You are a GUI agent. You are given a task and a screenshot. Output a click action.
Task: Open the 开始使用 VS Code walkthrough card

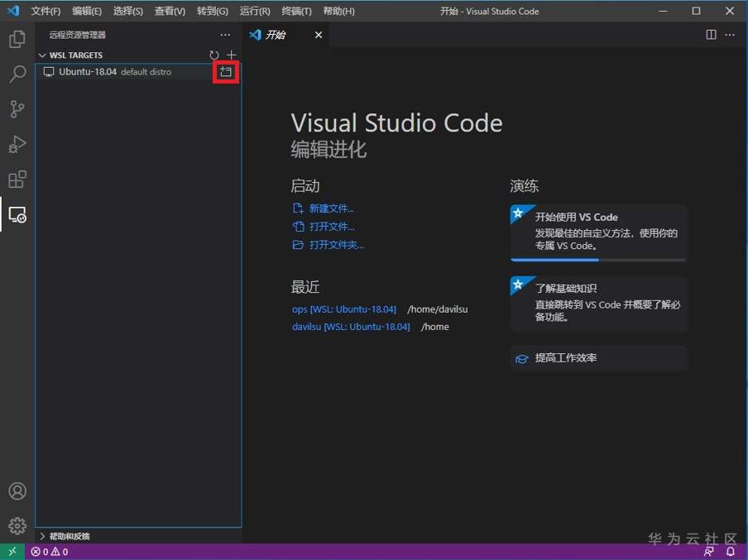coord(598,232)
